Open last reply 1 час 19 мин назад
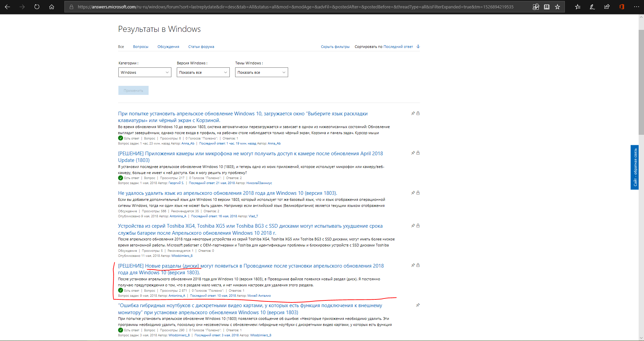 228,144
